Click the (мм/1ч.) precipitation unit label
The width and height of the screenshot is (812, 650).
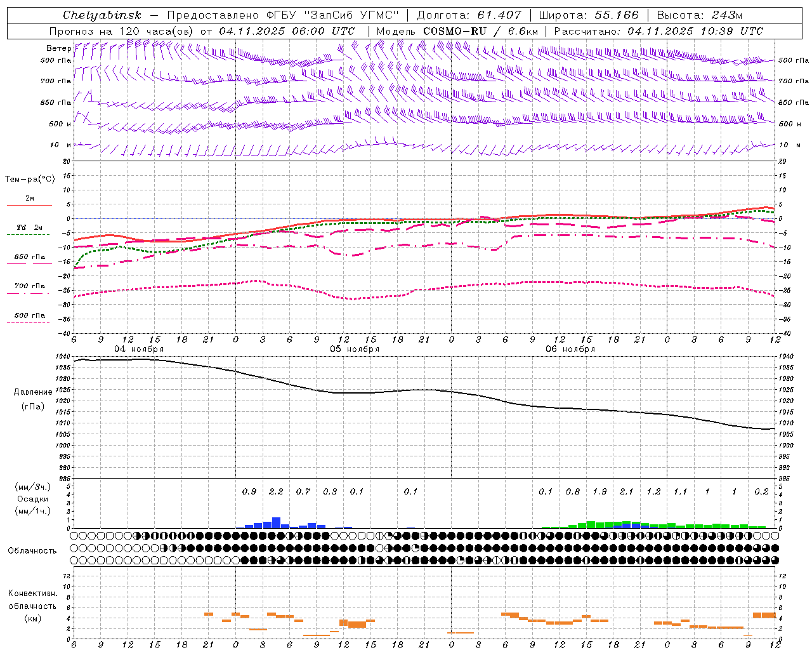[x=33, y=511]
